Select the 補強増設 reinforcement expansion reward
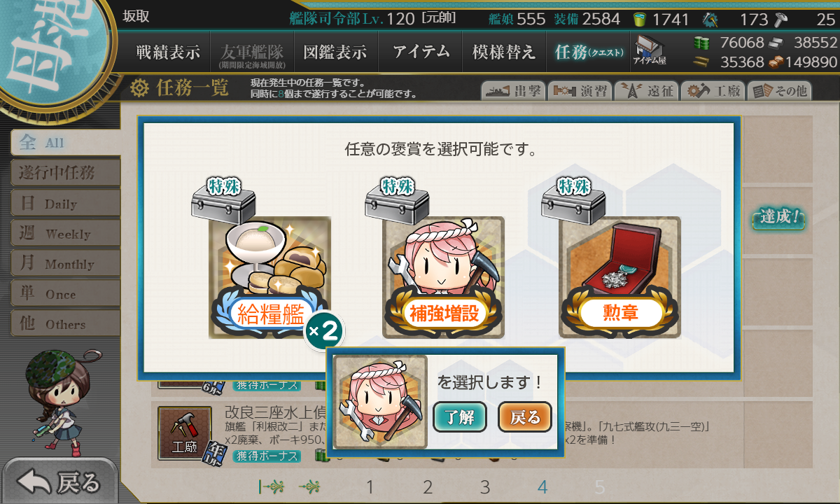Screen dimensions: 840x504 click(444, 278)
